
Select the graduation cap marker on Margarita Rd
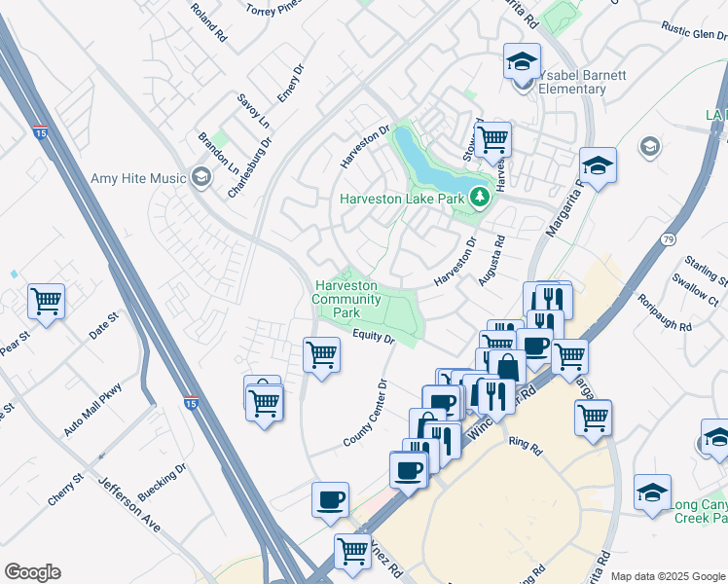(x=598, y=166)
